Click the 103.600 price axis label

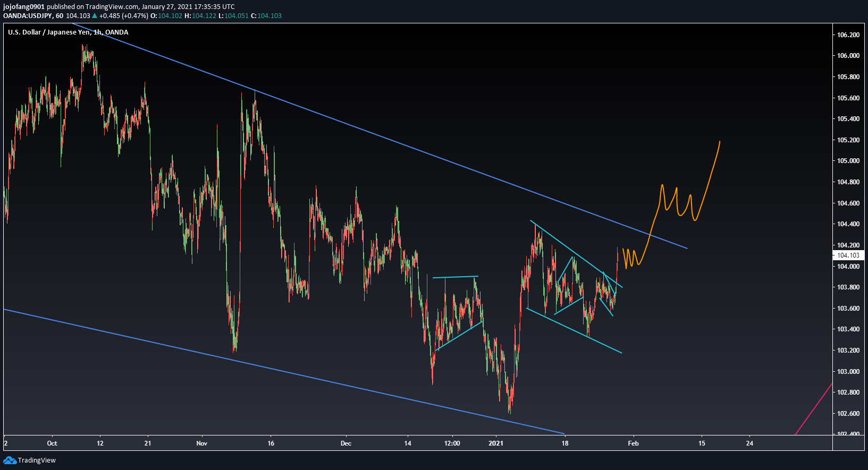coord(848,309)
